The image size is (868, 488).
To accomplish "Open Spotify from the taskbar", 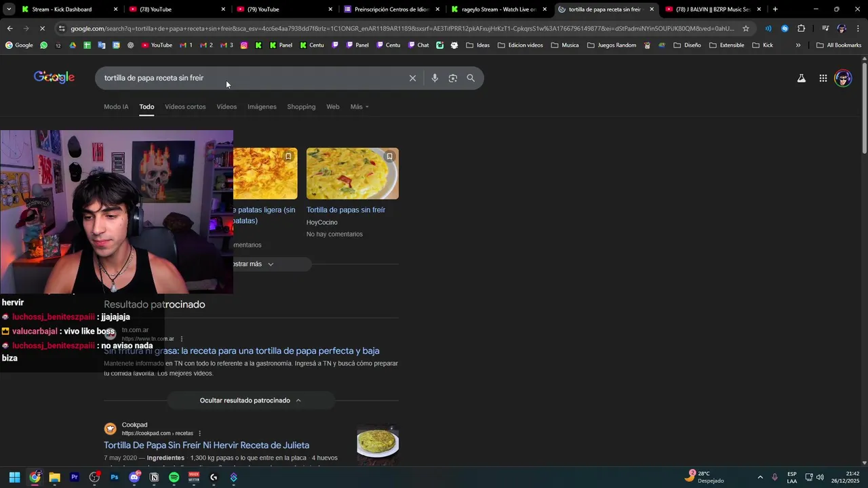I will (174, 477).
